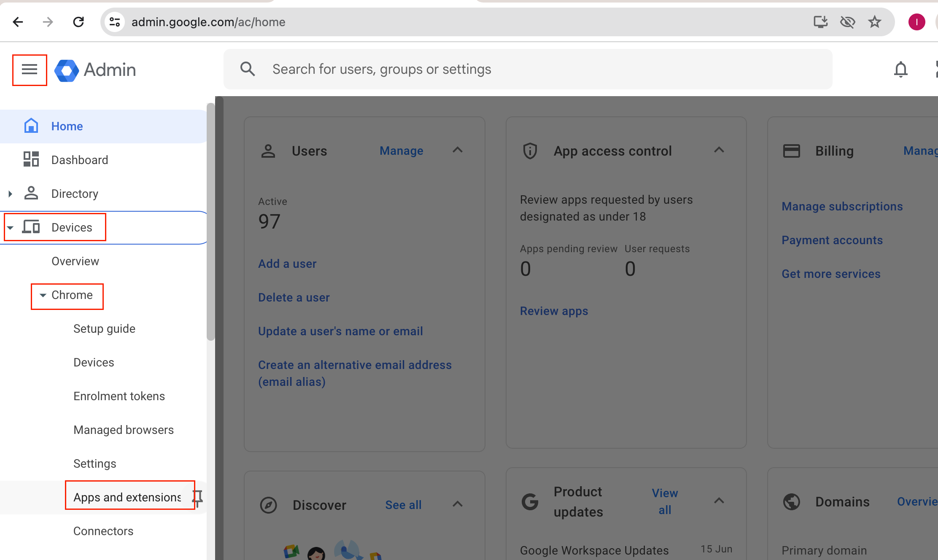Click the Dashboard icon

tap(31, 159)
